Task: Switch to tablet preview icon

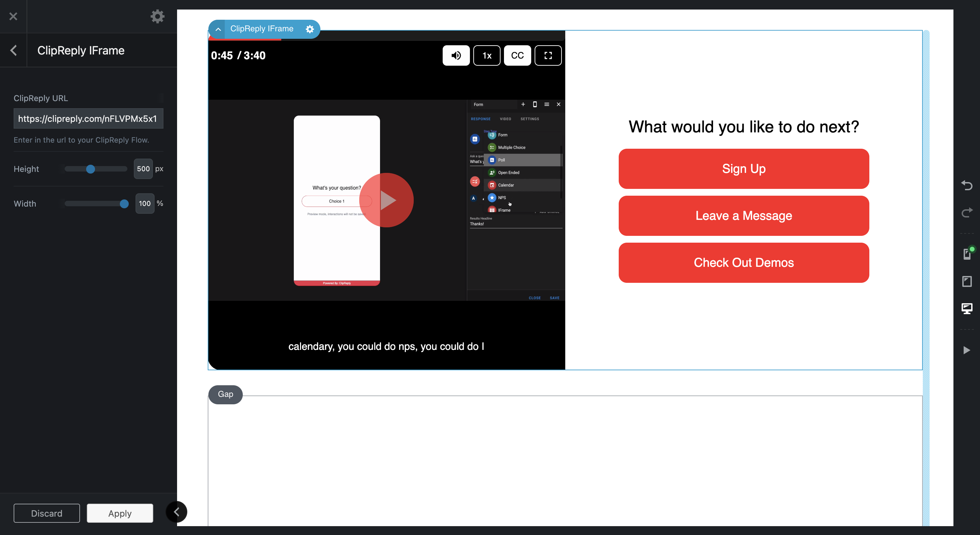Action: click(x=967, y=281)
